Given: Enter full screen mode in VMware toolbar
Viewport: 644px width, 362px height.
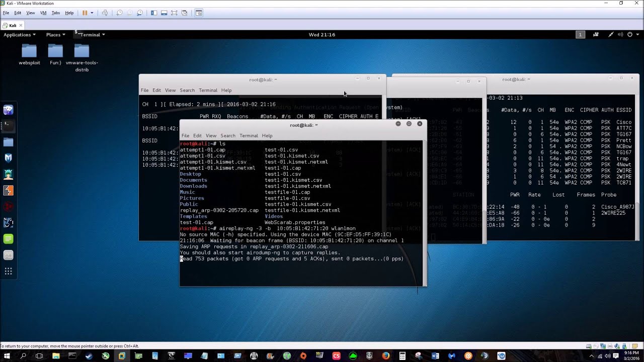Looking at the screenshot, I should 174,13.
